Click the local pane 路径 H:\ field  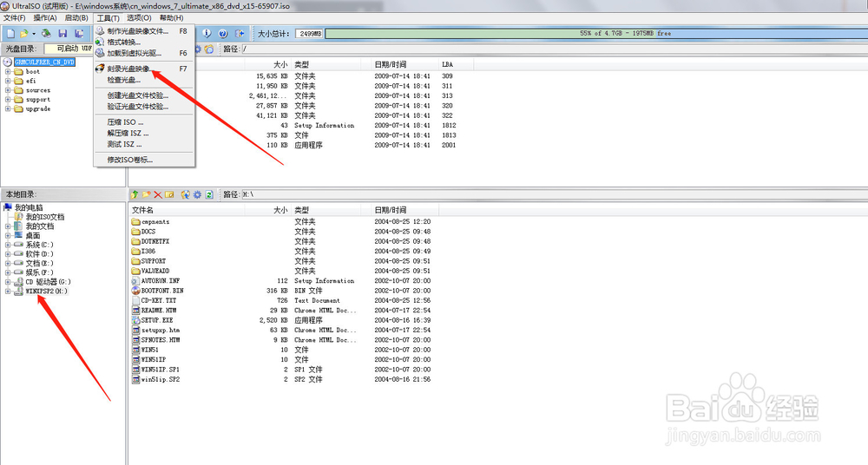[554, 195]
